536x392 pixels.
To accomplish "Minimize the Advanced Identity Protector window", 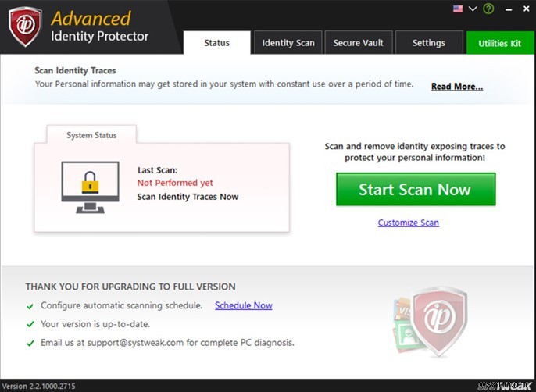I will 509,9.
